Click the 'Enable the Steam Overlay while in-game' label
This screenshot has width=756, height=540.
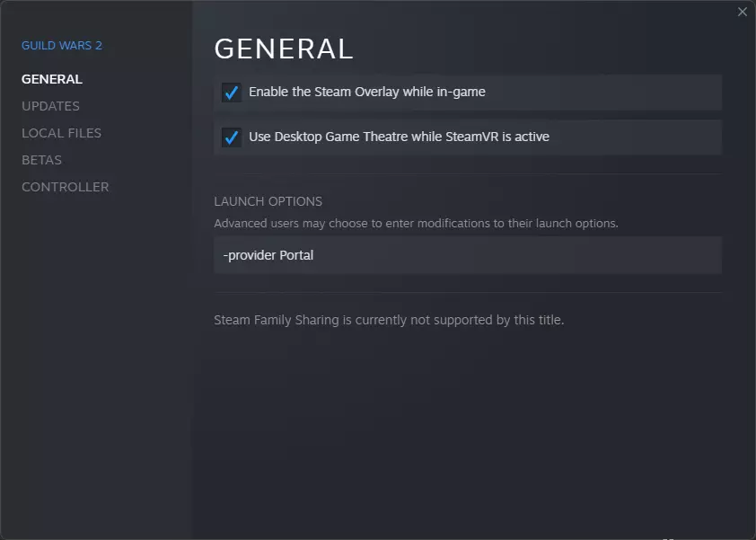(x=366, y=92)
